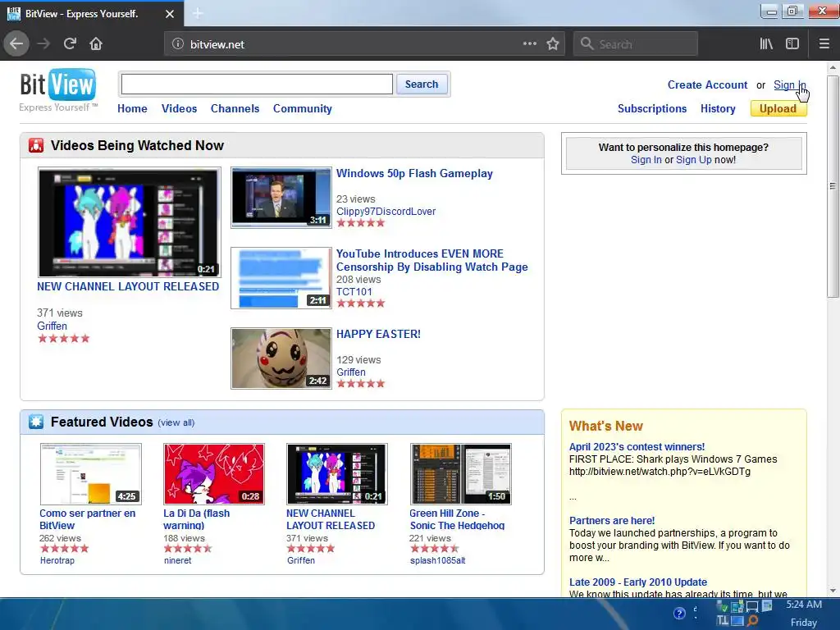The width and height of the screenshot is (840, 630).
Task: Open a new tab with plus button
Action: point(198,13)
